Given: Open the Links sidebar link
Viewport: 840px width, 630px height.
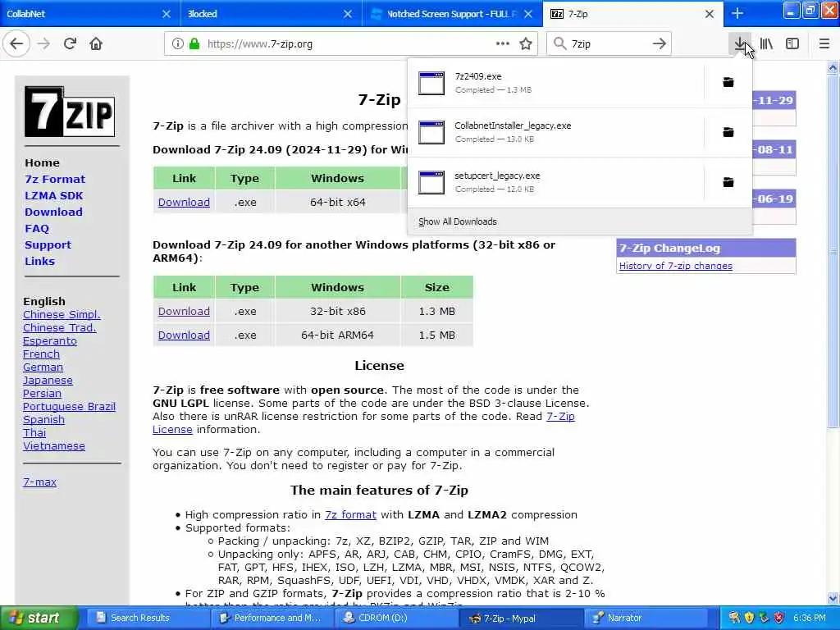Looking at the screenshot, I should 39,262.
